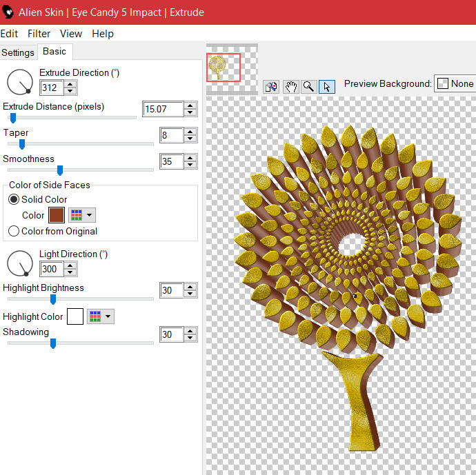The width and height of the screenshot is (476, 475).
Task: Open Preview Background dropdown showing None
Action: tap(455, 83)
